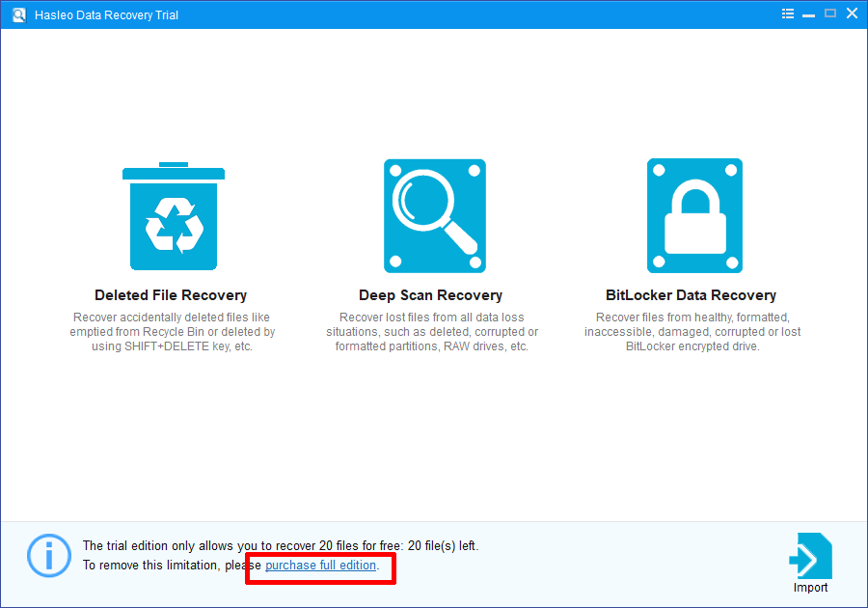Screen dimensions: 868x608
Task: Click the Hasleo app logo in title bar
Action: coord(19,14)
